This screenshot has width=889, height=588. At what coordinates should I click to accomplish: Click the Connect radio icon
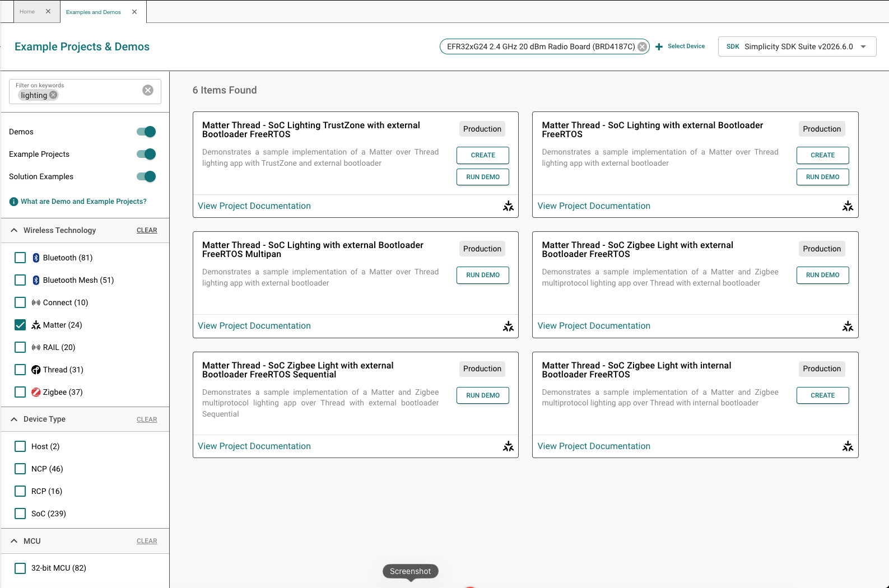36,302
